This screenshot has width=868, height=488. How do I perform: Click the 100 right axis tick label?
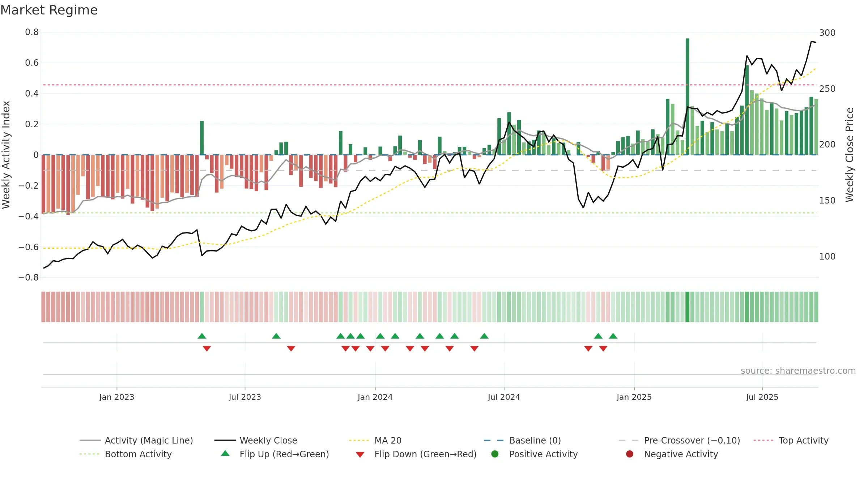(x=827, y=257)
